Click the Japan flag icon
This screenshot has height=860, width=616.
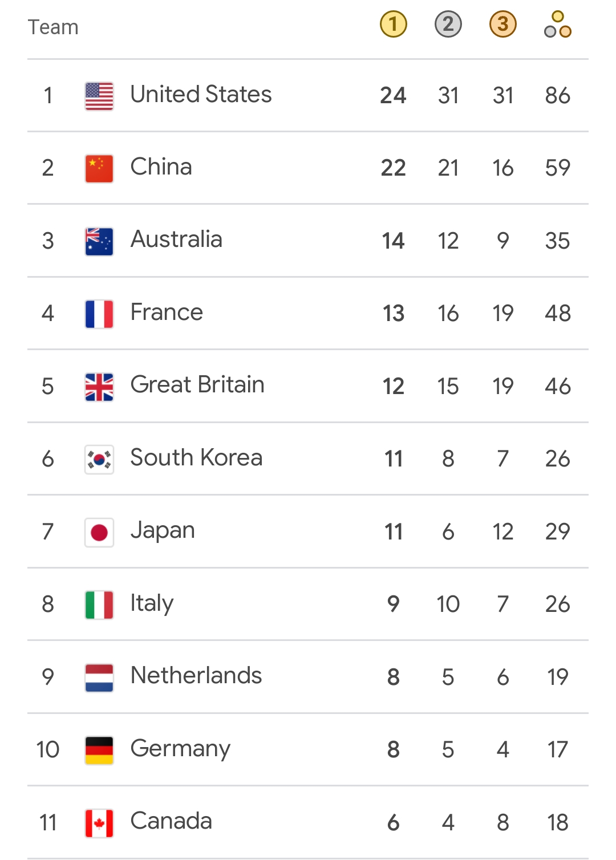pos(99,532)
